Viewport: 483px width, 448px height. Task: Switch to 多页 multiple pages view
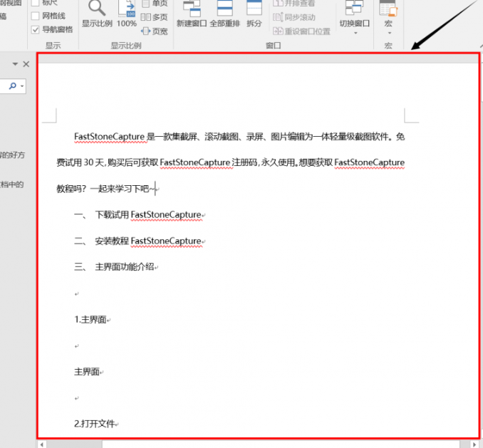(154, 17)
